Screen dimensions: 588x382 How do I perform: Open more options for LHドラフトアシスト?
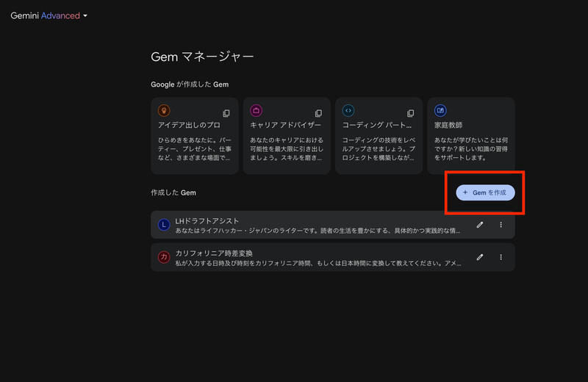tap(501, 225)
